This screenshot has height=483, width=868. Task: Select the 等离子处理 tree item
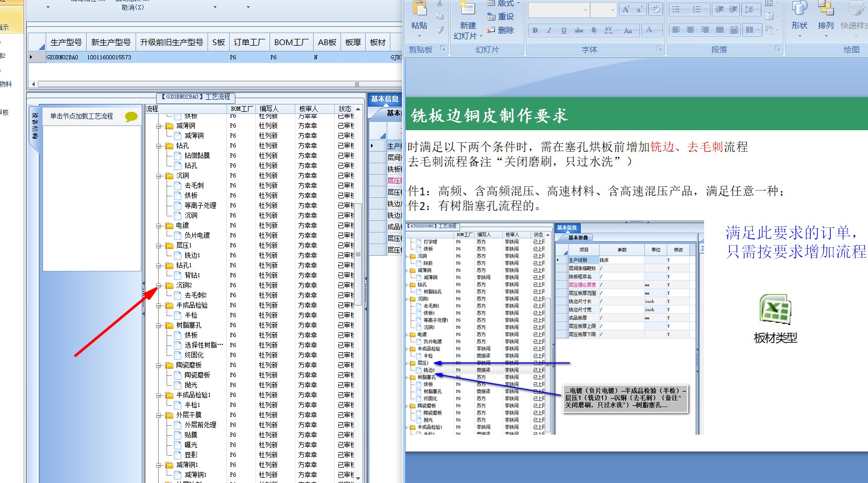(200, 206)
